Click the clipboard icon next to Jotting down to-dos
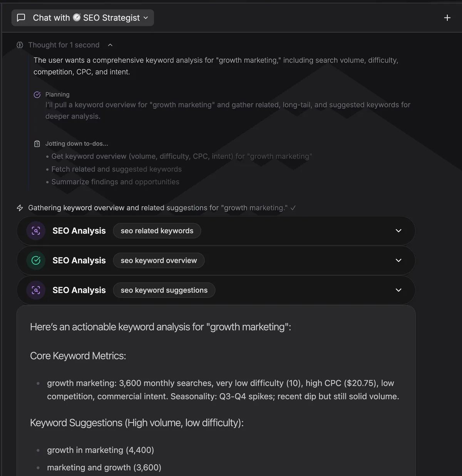Screen dimensions: 462x476 (37, 144)
